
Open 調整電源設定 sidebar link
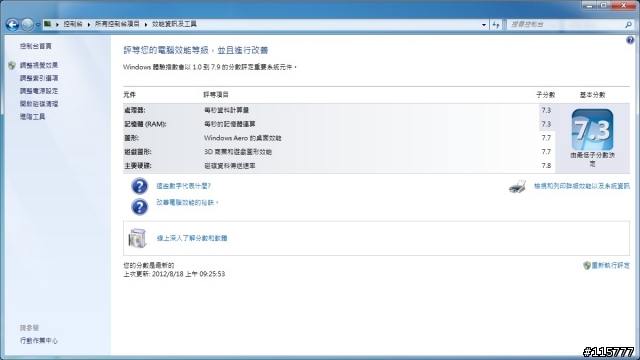[x=39, y=91]
